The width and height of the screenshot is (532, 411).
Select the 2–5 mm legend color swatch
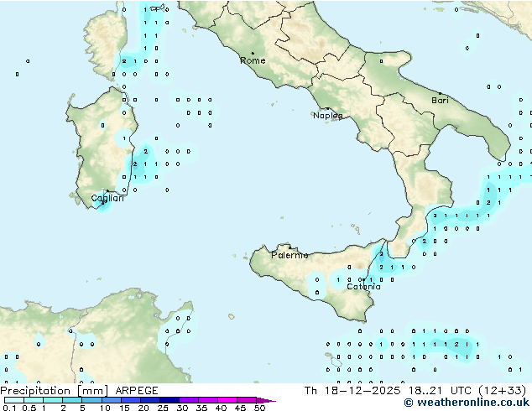click(72, 400)
